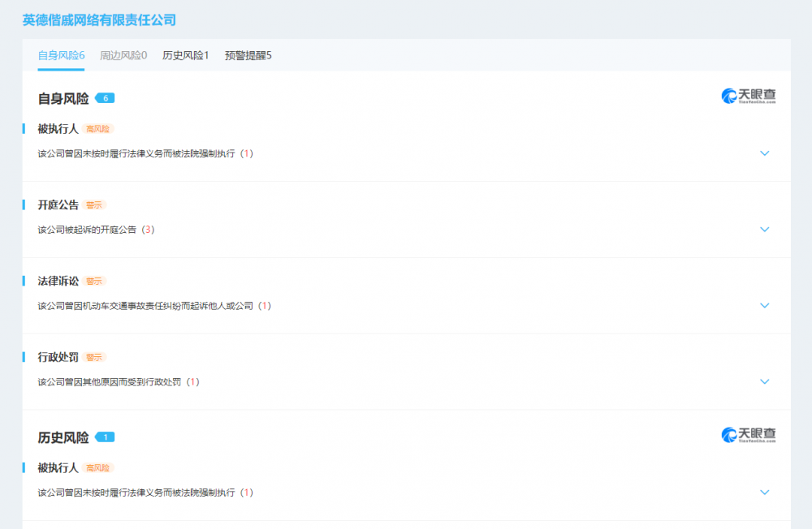Click the 高风险 tag in 自身风险 section

tap(98, 129)
